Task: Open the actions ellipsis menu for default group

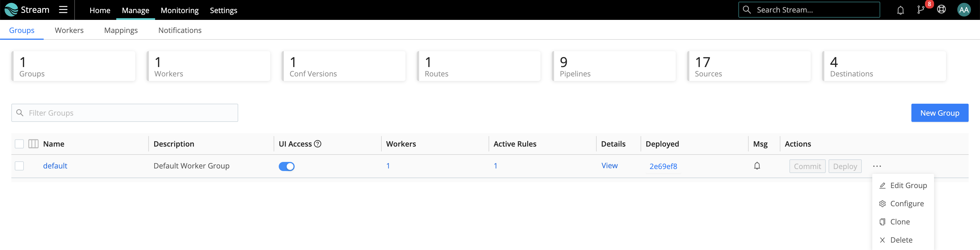Action: (877, 166)
